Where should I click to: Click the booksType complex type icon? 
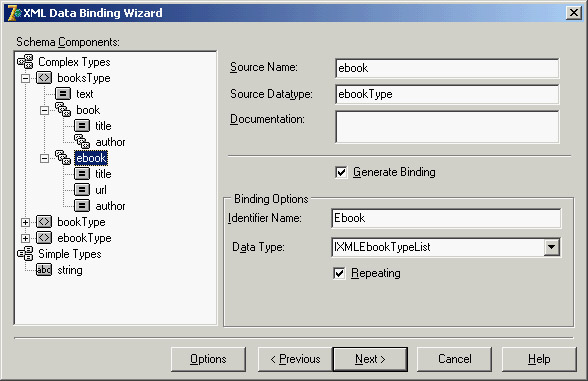pos(44,78)
